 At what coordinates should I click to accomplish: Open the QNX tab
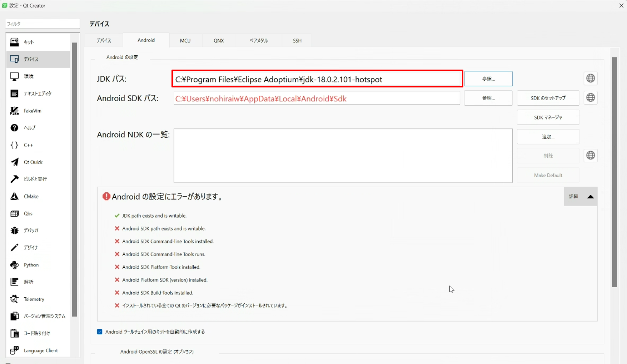click(219, 41)
